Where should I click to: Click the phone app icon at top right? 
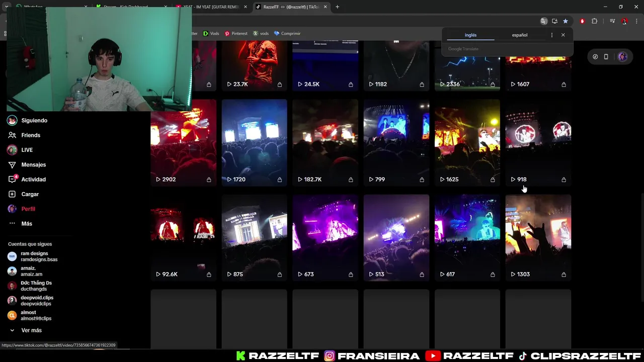click(x=606, y=57)
